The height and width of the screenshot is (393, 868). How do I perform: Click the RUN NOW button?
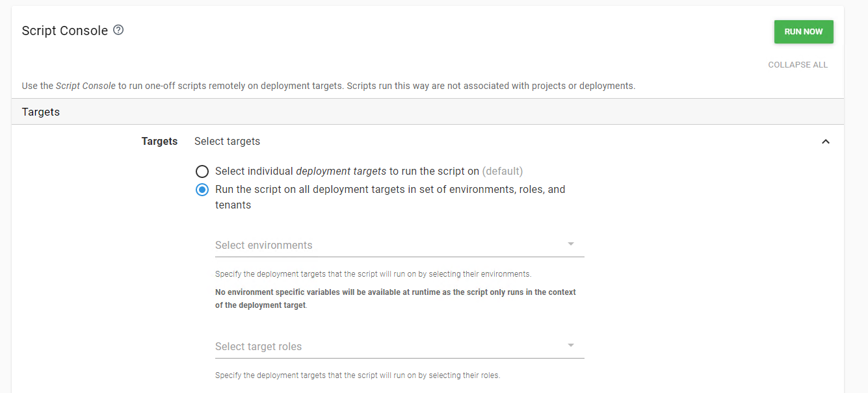point(803,31)
